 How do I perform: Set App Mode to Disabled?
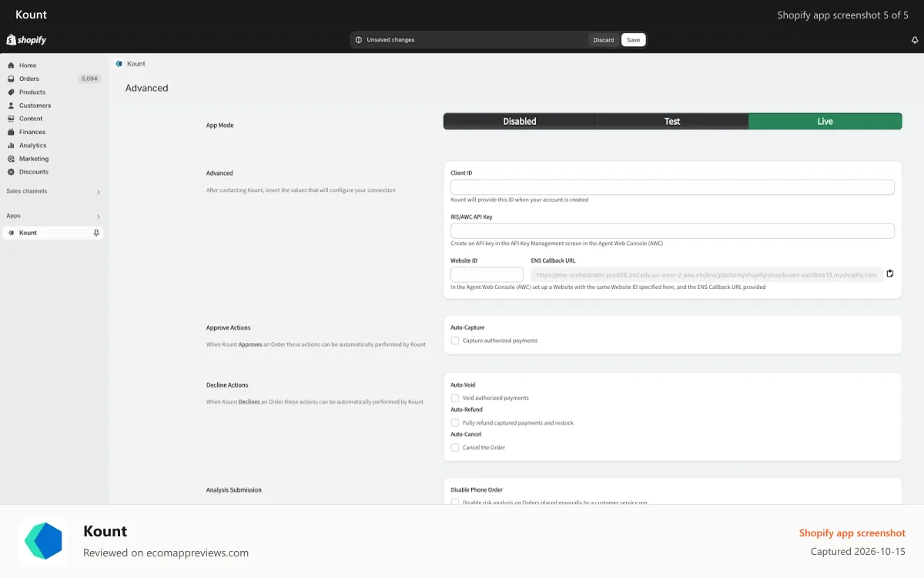(520, 121)
